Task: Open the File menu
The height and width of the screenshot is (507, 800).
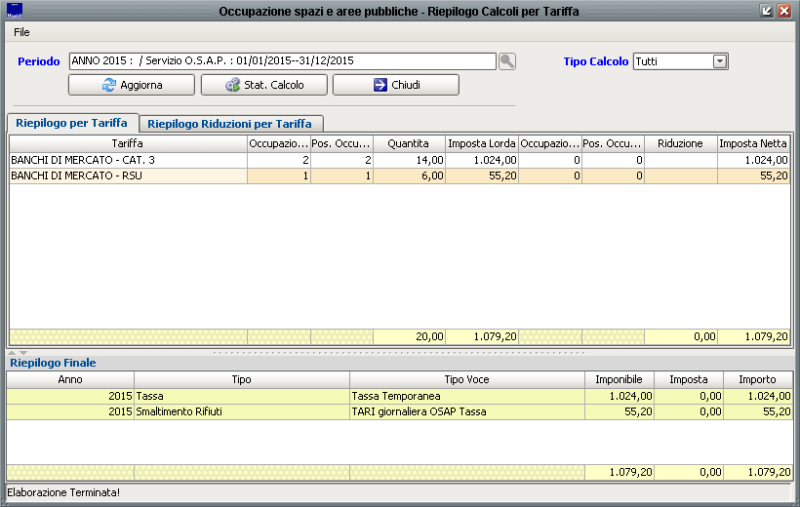Action: pos(22,32)
